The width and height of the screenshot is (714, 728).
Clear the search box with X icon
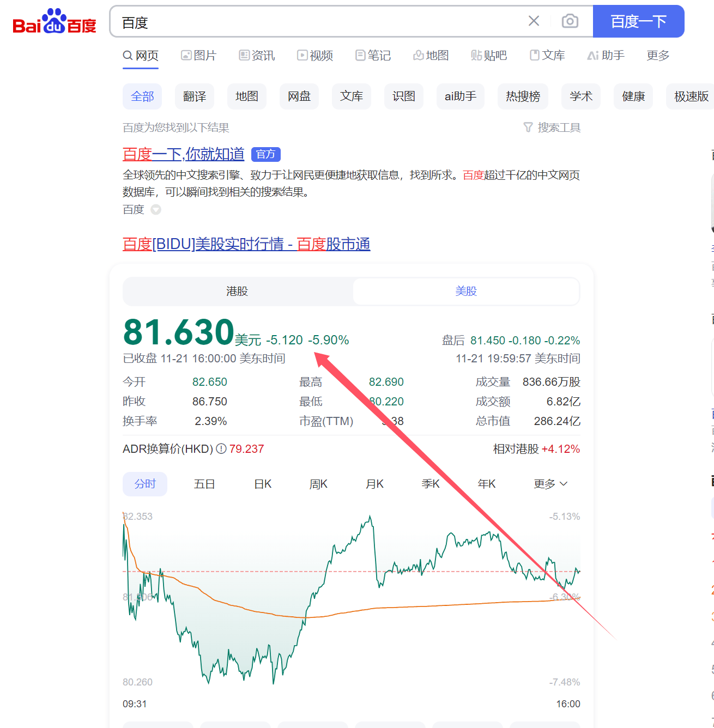(534, 21)
